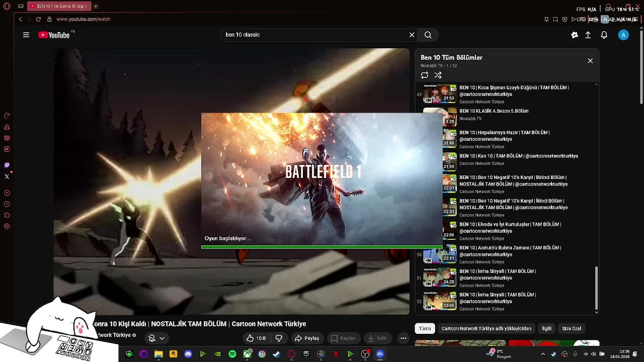Open the YouTube hamburger guide menu

tap(26, 35)
